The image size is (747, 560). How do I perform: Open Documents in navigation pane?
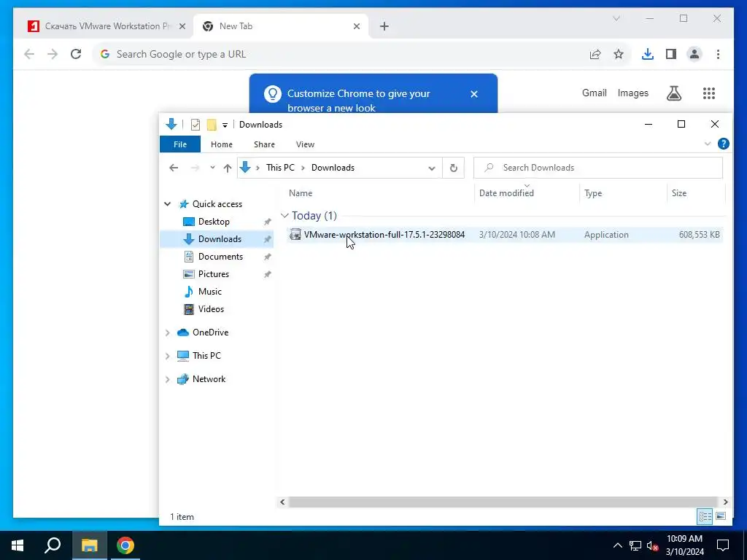(220, 257)
